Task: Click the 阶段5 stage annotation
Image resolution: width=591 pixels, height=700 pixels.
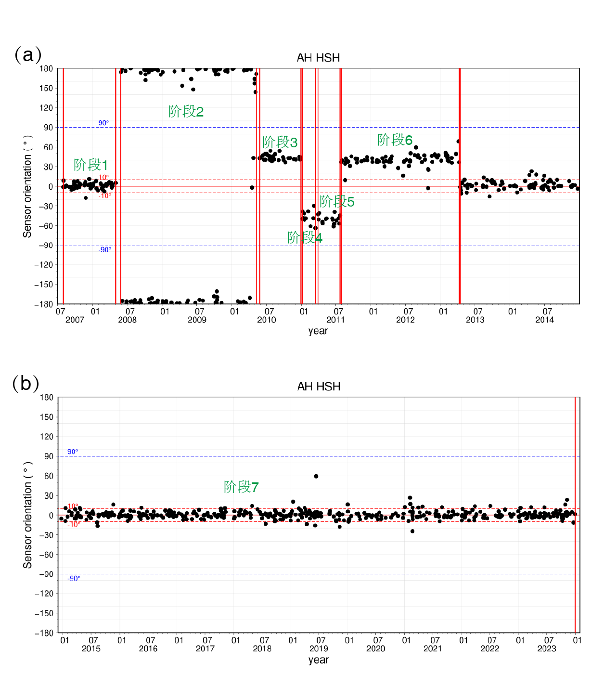Action: click(x=337, y=202)
